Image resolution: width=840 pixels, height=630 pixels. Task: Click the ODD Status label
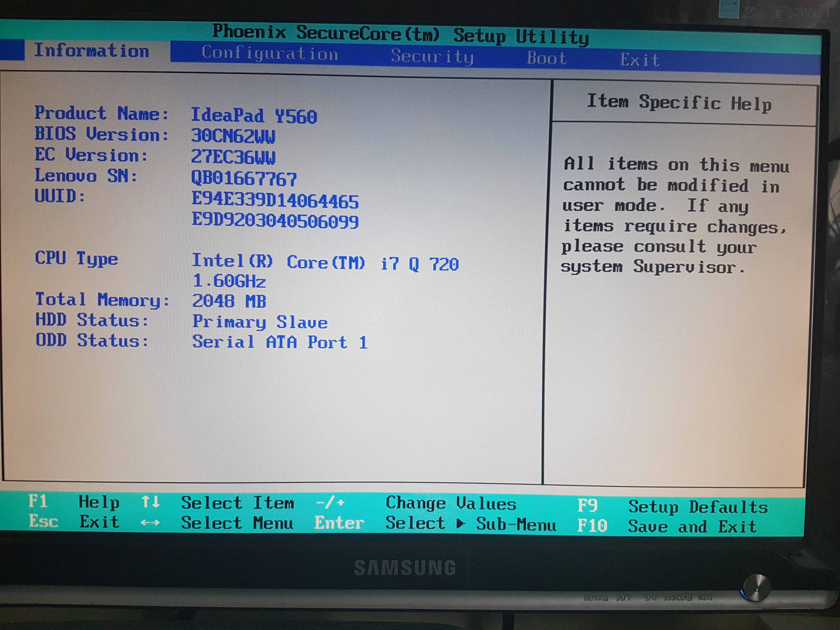[x=92, y=340]
